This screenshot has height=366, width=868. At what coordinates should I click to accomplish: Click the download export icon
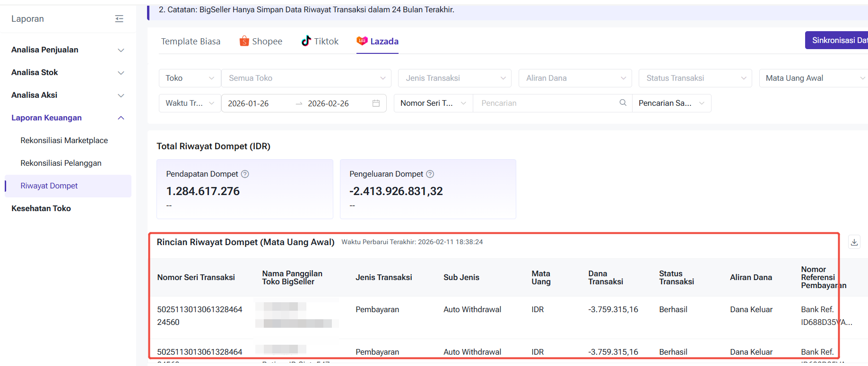tap(854, 242)
